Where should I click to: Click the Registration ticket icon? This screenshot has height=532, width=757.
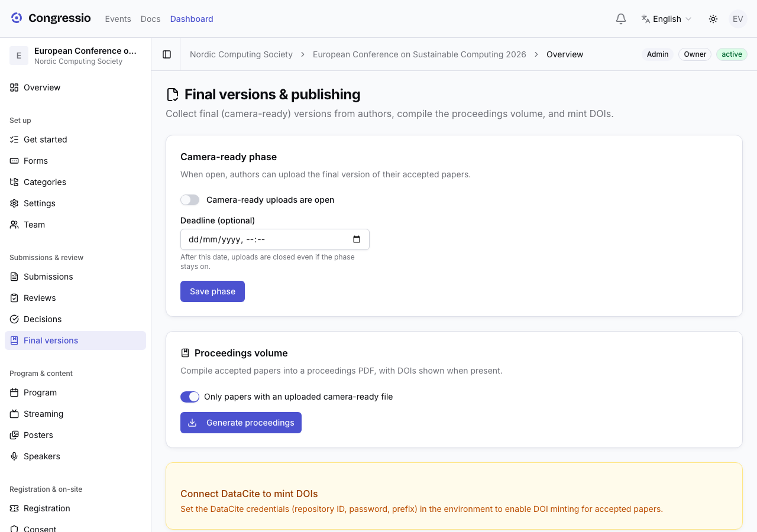[14, 508]
